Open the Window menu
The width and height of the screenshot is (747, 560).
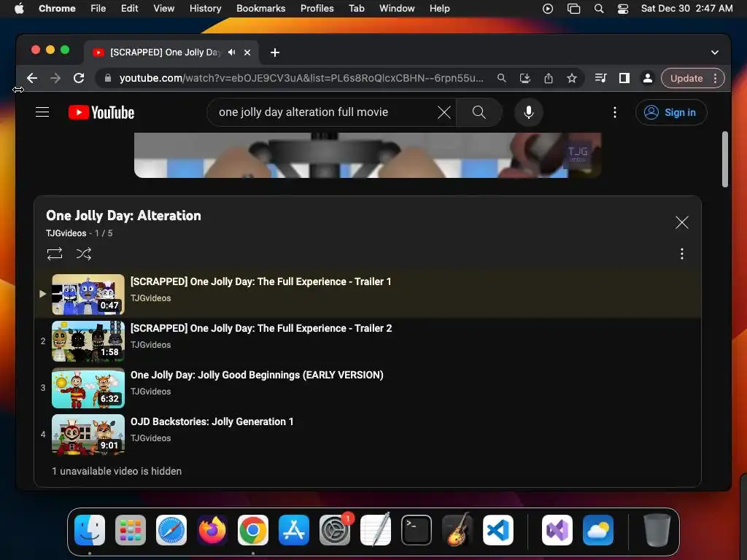coord(397,8)
